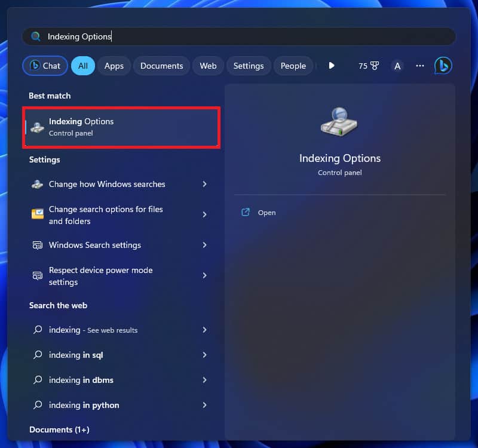Select 'indexing in sql' web suggestion

tap(121, 355)
